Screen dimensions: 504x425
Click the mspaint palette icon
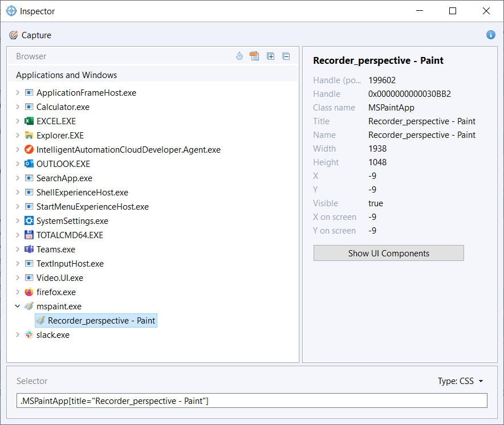29,306
